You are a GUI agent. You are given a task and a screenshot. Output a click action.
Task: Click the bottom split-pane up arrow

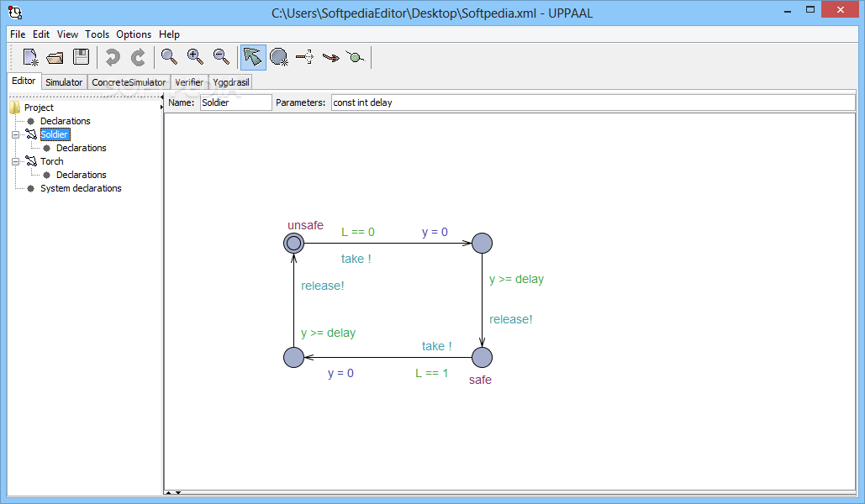[x=169, y=492]
